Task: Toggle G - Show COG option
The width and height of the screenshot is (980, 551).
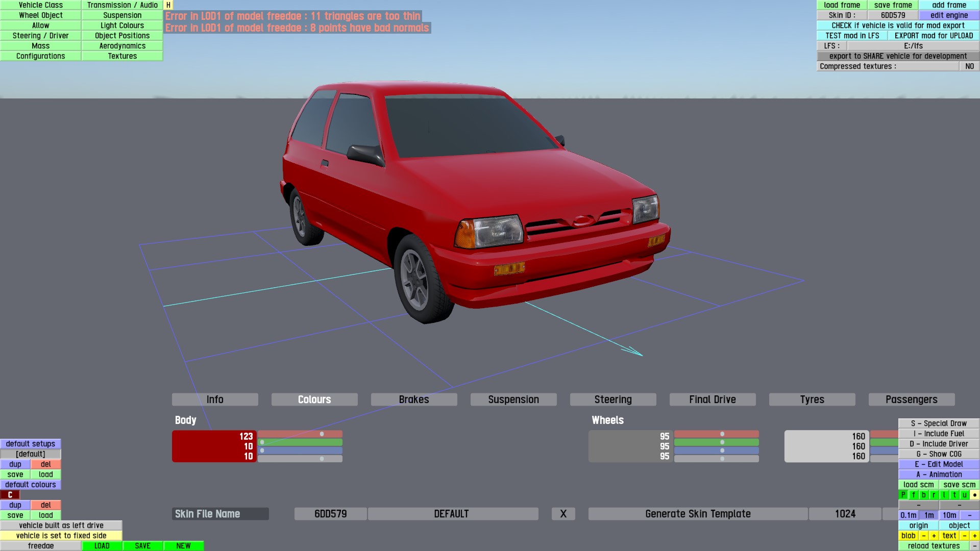Action: [x=939, y=454]
